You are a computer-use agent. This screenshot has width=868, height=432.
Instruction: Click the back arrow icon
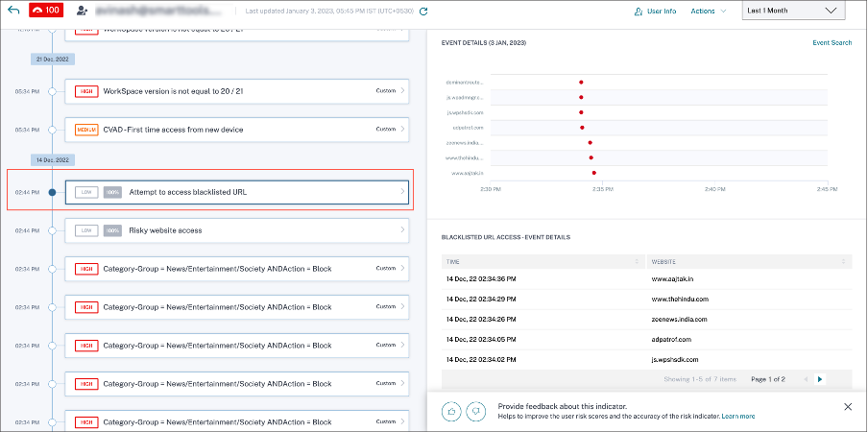click(x=13, y=11)
